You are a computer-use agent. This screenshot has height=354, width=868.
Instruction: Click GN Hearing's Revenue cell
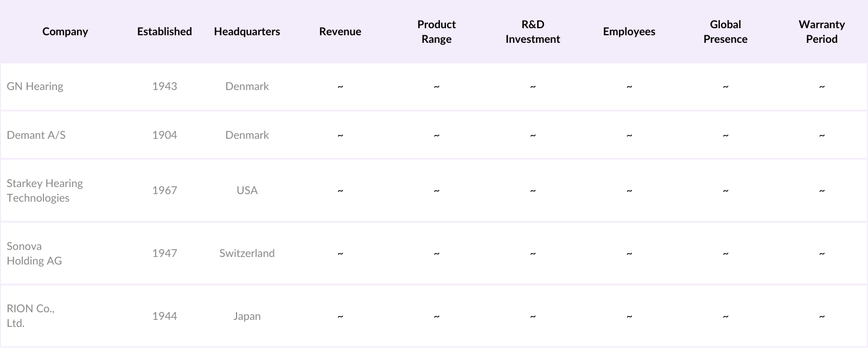(340, 86)
